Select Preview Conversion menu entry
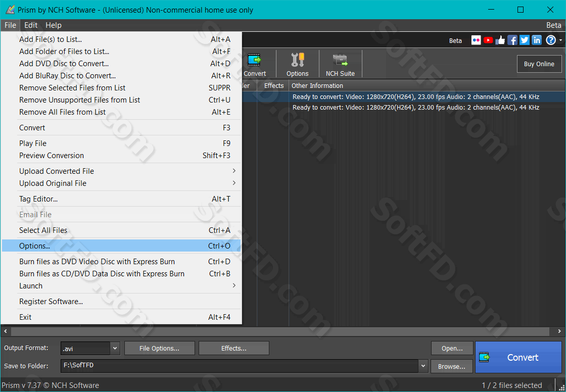The height and width of the screenshot is (392, 566). click(x=121, y=156)
